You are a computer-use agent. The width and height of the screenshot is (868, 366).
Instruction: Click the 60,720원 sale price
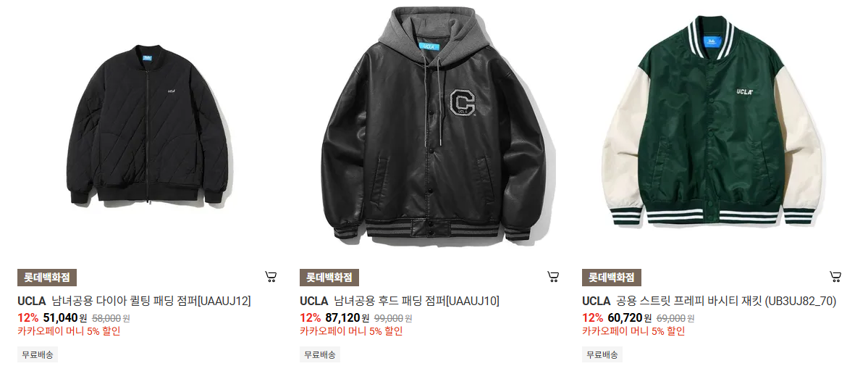pos(629,317)
